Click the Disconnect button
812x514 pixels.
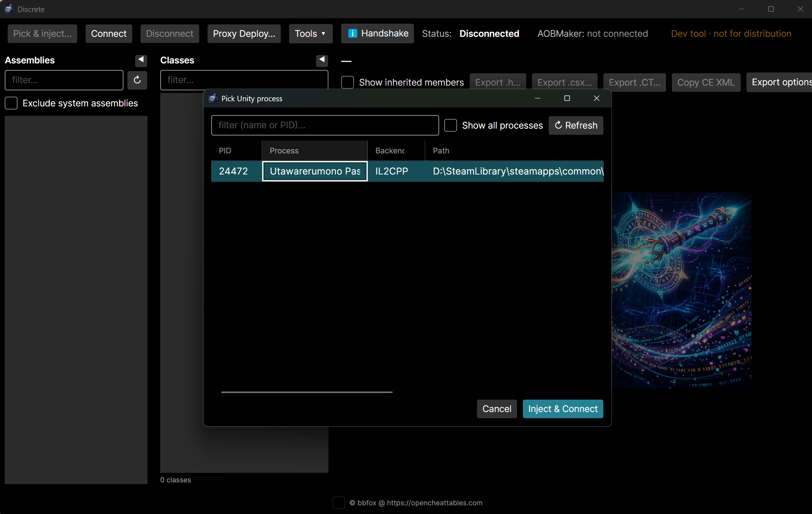coord(170,34)
